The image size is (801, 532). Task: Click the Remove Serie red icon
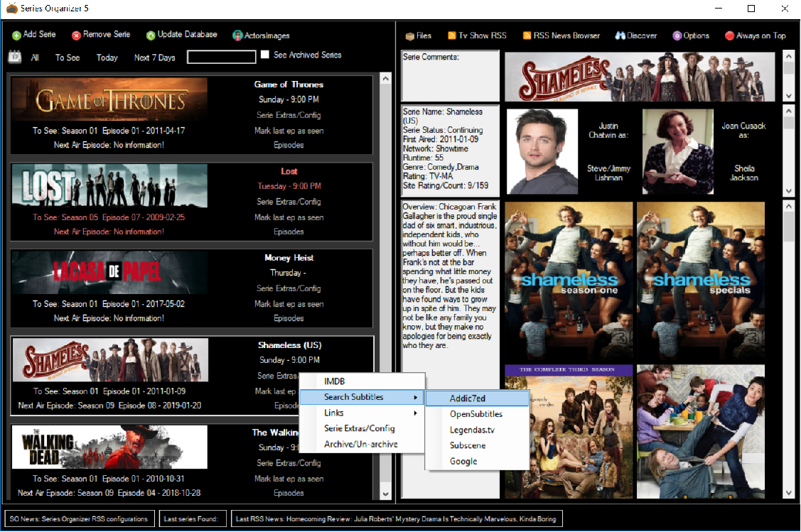[76, 36]
